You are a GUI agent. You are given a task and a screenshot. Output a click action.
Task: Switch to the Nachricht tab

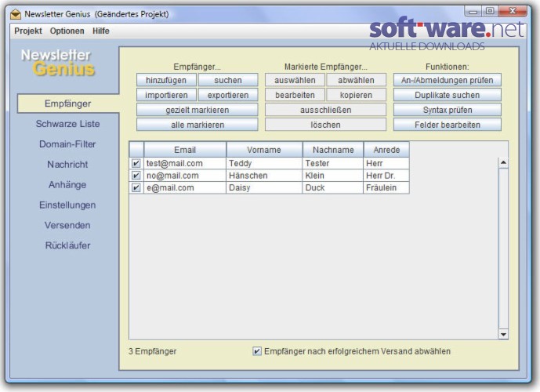point(67,165)
